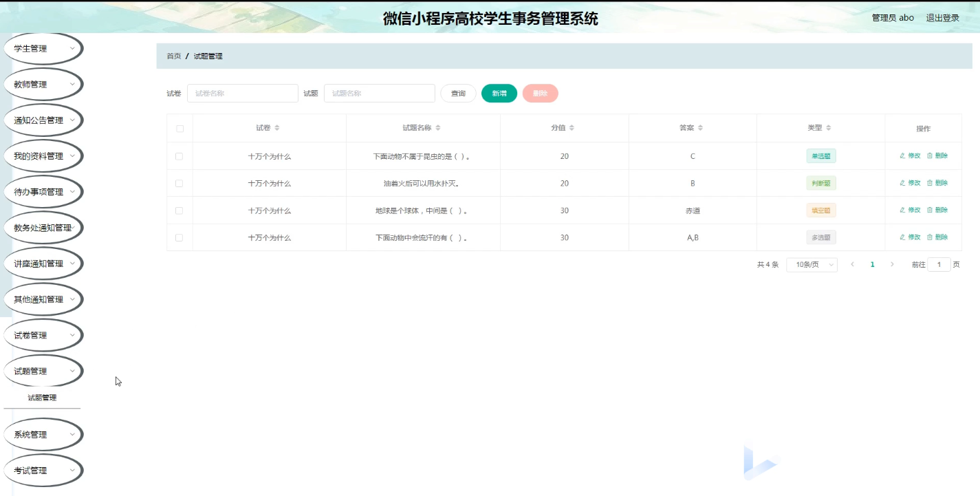
Task: Click 修改 for 下面动物中会流汗的有 row
Action: 910,237
